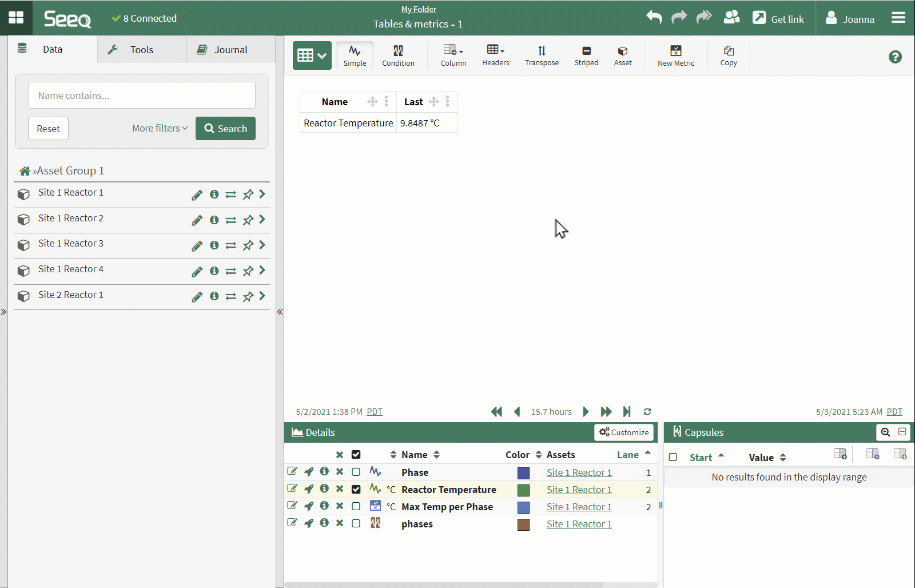Screen dimensions: 915x588
Task: Select the Transpose table tool
Action: [x=542, y=55]
